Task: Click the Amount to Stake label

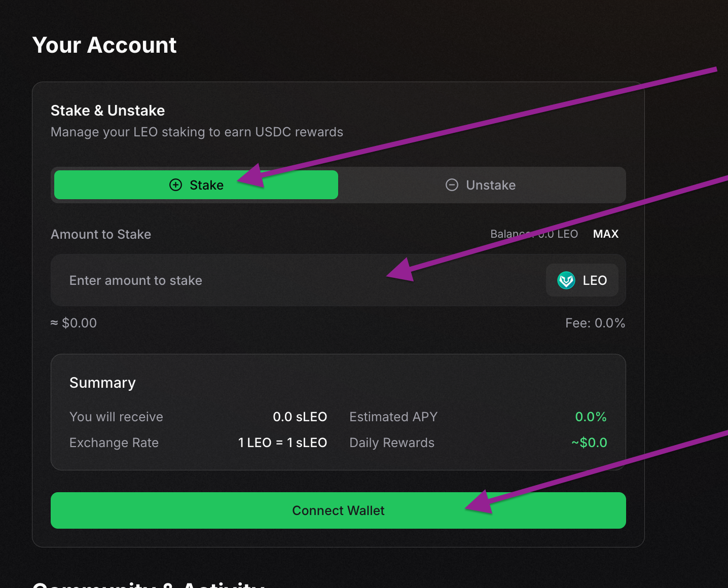Action: 101,234
